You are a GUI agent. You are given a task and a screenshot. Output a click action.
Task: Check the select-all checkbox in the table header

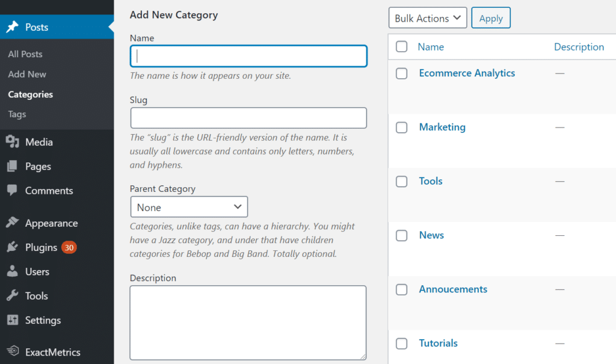coord(401,47)
